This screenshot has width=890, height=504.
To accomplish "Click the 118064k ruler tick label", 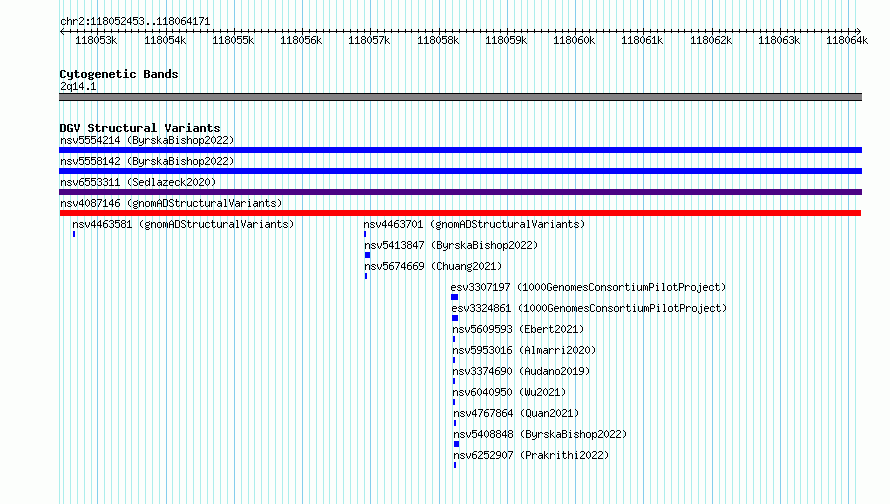I will (x=847, y=40).
